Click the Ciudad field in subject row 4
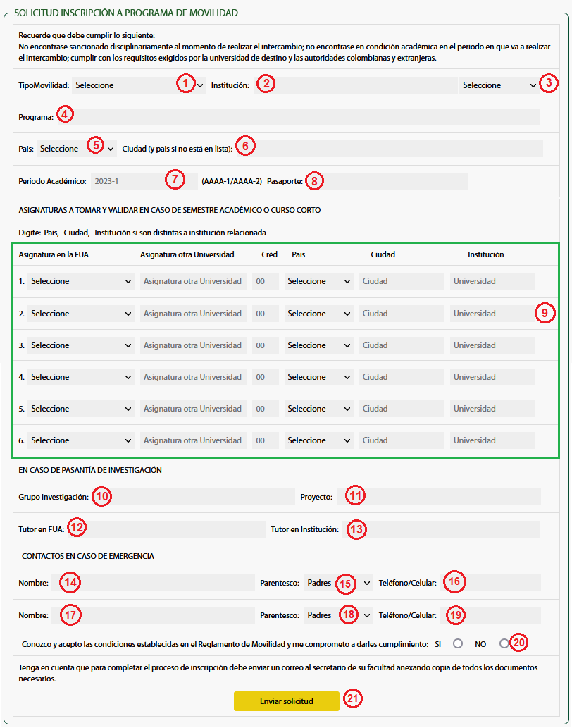The width and height of the screenshot is (572, 728). pos(402,377)
